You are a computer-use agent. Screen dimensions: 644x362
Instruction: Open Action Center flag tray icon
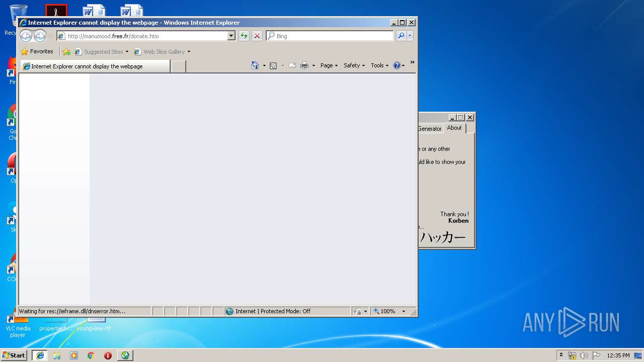click(596, 355)
